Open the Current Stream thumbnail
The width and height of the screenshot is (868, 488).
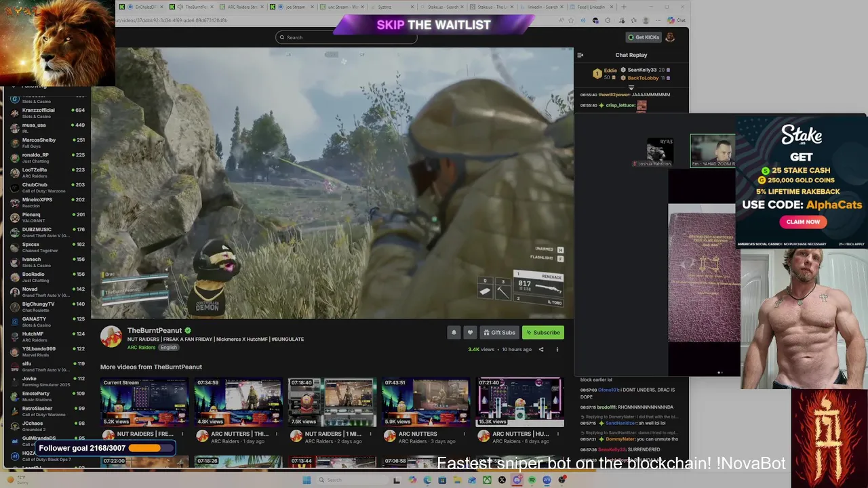144,403
